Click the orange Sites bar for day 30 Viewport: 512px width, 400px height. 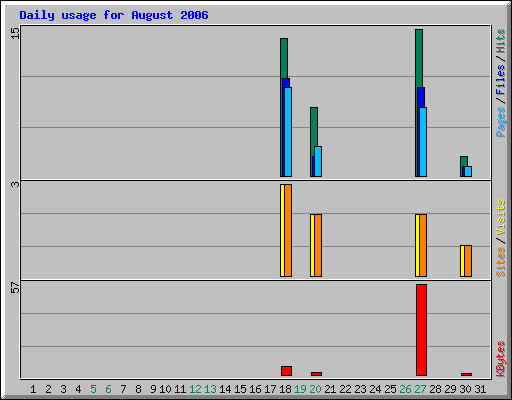pos(468,261)
